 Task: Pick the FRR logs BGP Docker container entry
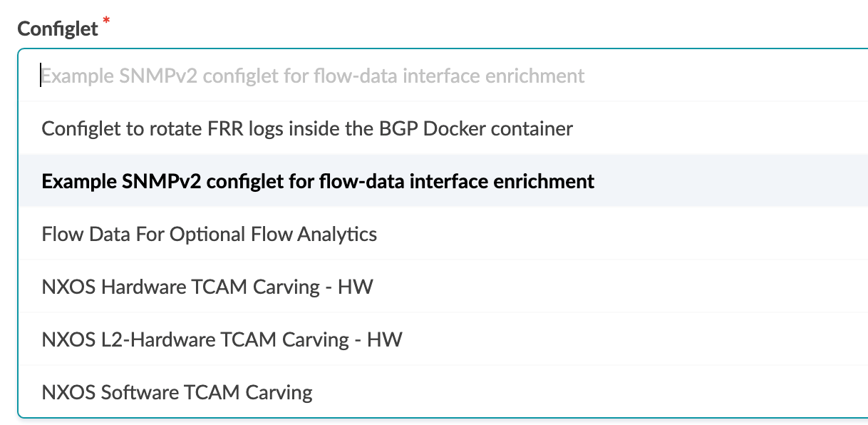point(307,128)
